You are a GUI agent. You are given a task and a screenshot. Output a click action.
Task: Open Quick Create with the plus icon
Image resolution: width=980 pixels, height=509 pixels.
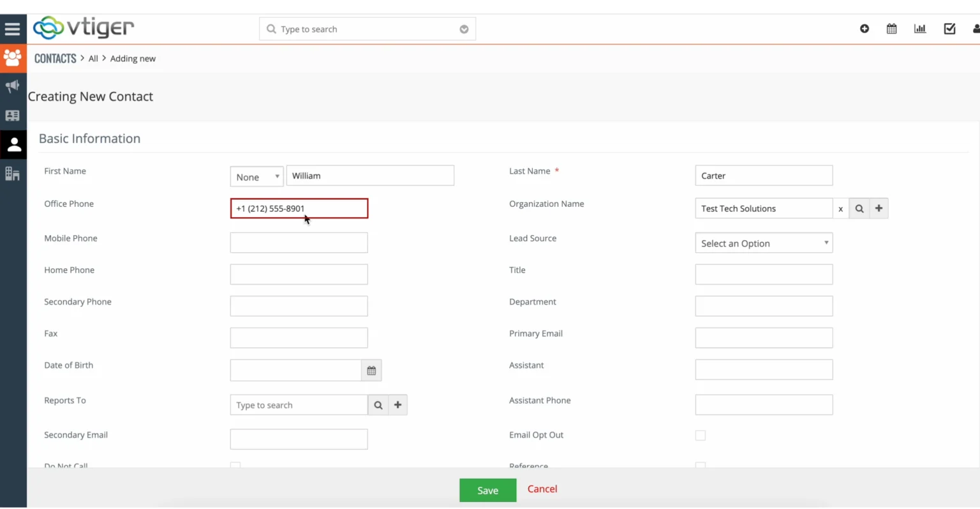tap(864, 29)
